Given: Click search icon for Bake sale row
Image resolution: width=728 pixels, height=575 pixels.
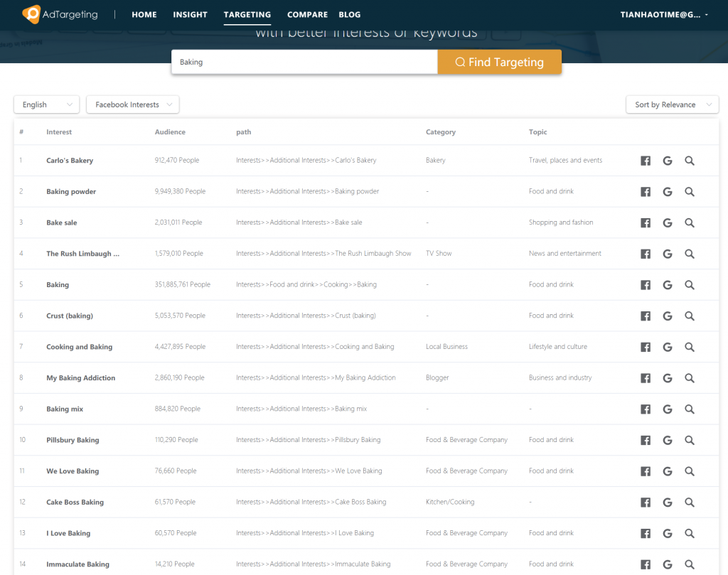Looking at the screenshot, I should [x=690, y=222].
